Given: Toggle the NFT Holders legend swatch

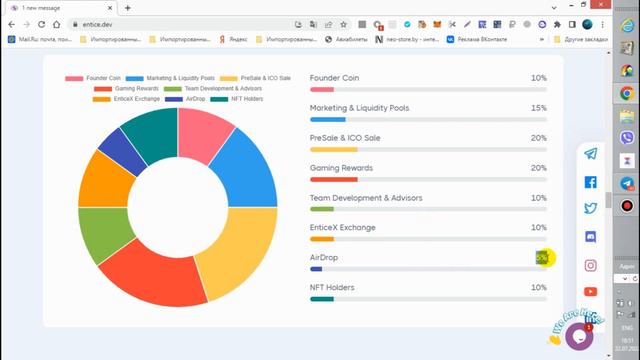Looking at the screenshot, I should click(x=219, y=99).
